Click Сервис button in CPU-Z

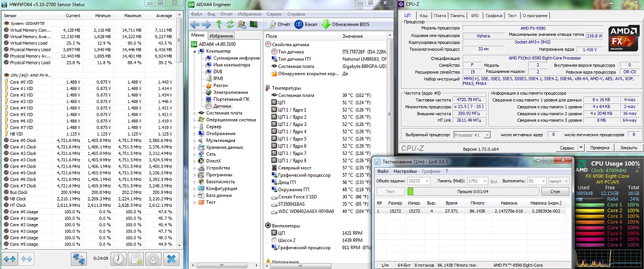[567, 147]
